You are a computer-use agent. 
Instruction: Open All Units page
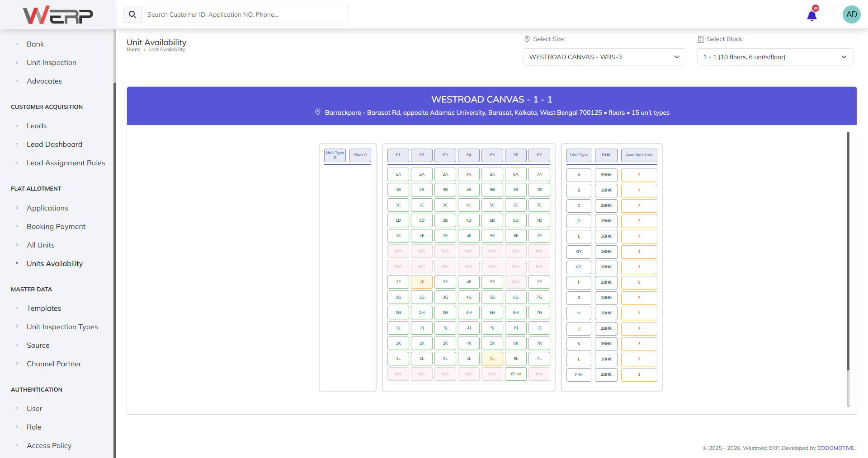point(41,245)
